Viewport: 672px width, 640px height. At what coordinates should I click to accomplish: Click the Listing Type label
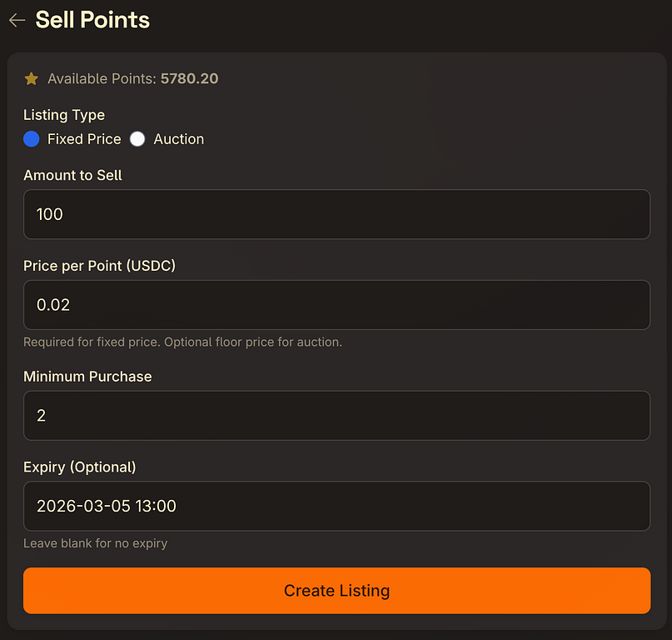(x=64, y=115)
